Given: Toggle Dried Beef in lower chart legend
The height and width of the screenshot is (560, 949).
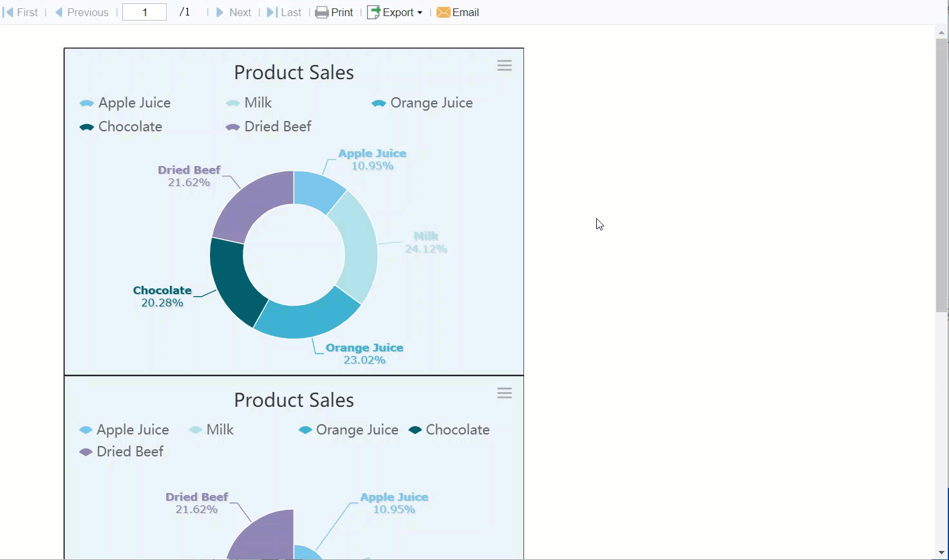Looking at the screenshot, I should [122, 452].
